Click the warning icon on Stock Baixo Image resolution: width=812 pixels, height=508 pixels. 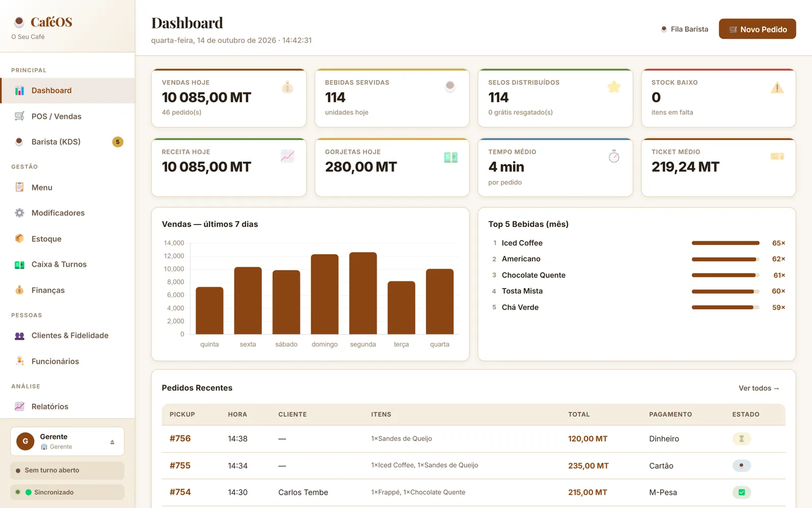[x=777, y=87]
